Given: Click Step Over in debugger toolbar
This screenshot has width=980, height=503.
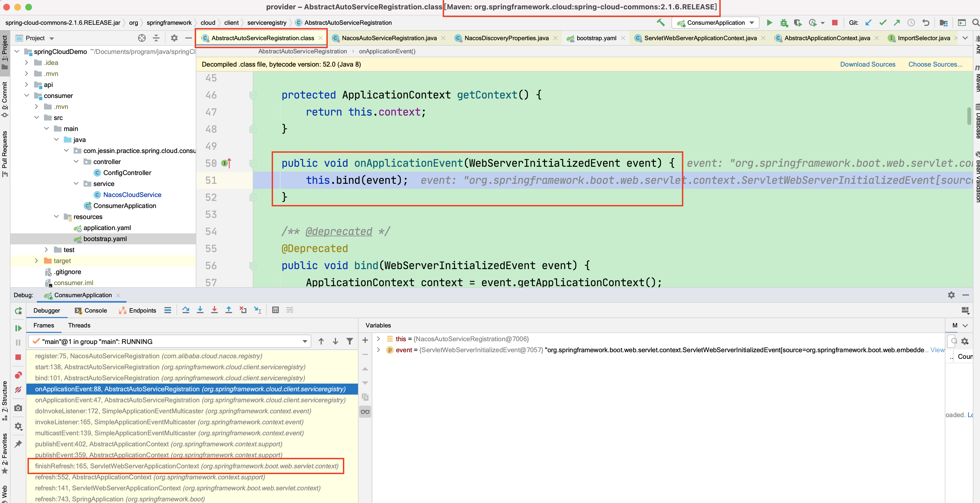Looking at the screenshot, I should click(186, 310).
